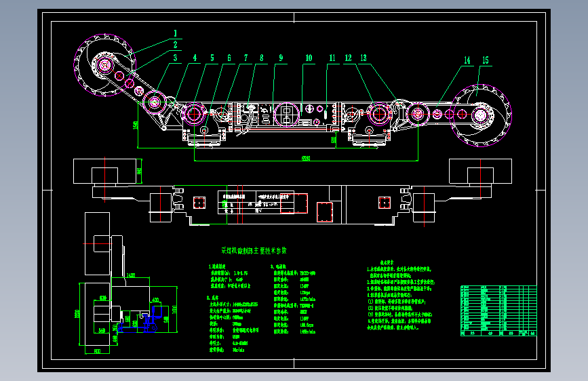Image resolution: width=588 pixels, height=381 pixels.
Task: Select part callout number 15
Action: [x=485, y=60]
